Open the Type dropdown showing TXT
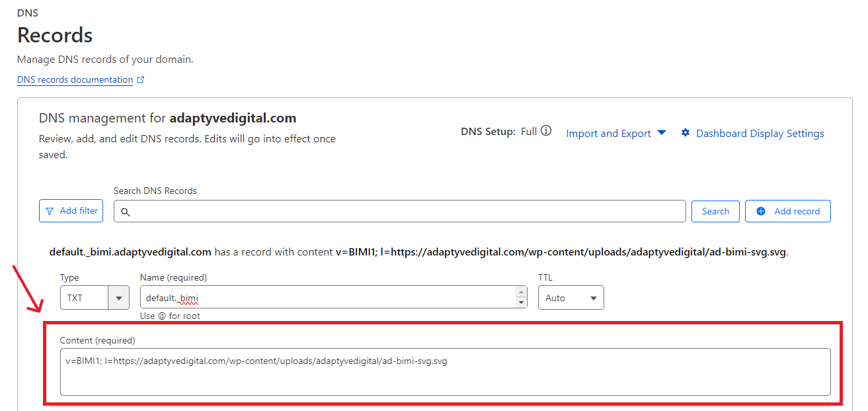 [x=84, y=298]
